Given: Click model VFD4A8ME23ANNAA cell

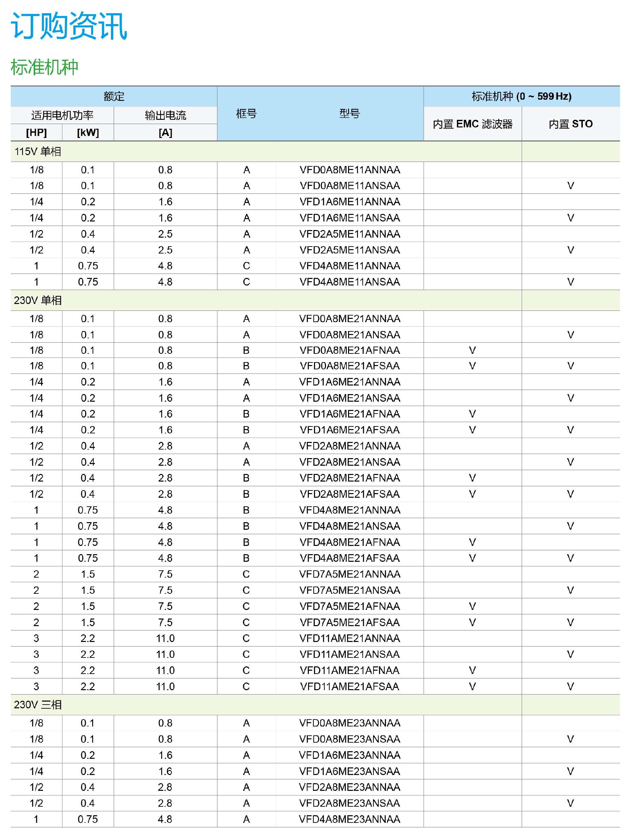Looking at the screenshot, I should (349, 819).
